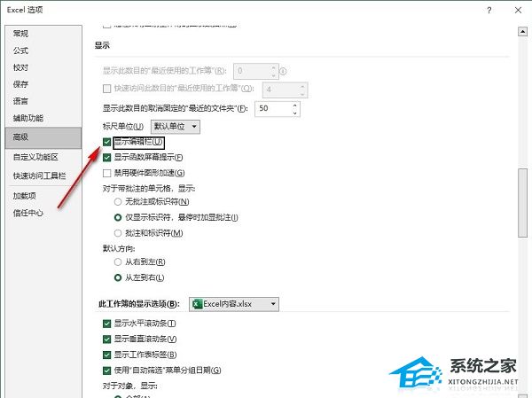The image size is (532, 398).
Task: Toggle 显示工作表标签 checkbox
Action: click(x=107, y=355)
